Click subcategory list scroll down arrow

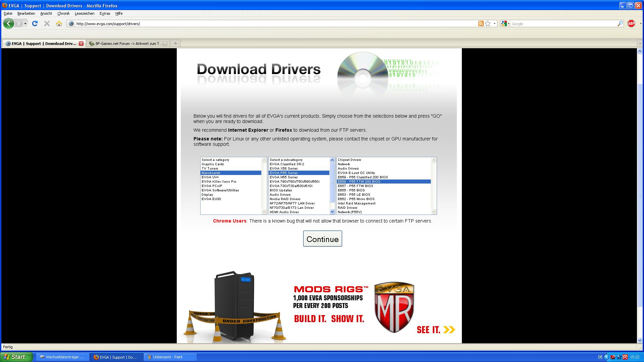click(x=332, y=212)
